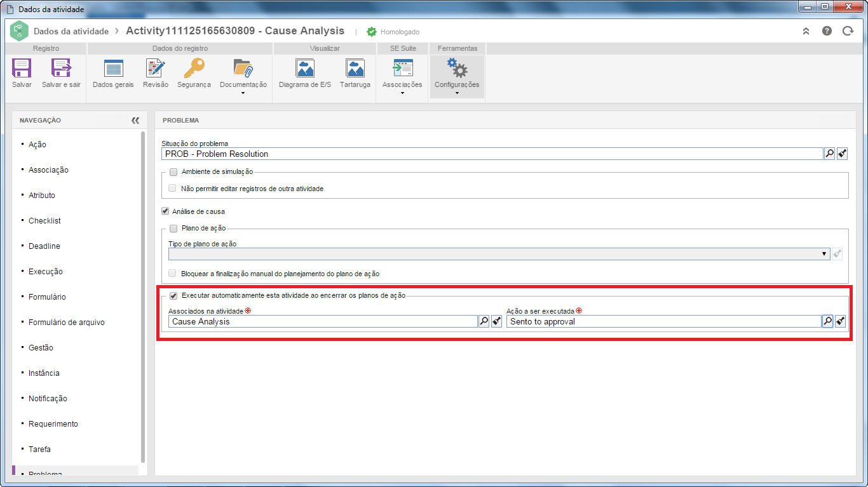Enable Plano de ação checkbox
Screen dimensions: 868x487
tap(173, 228)
